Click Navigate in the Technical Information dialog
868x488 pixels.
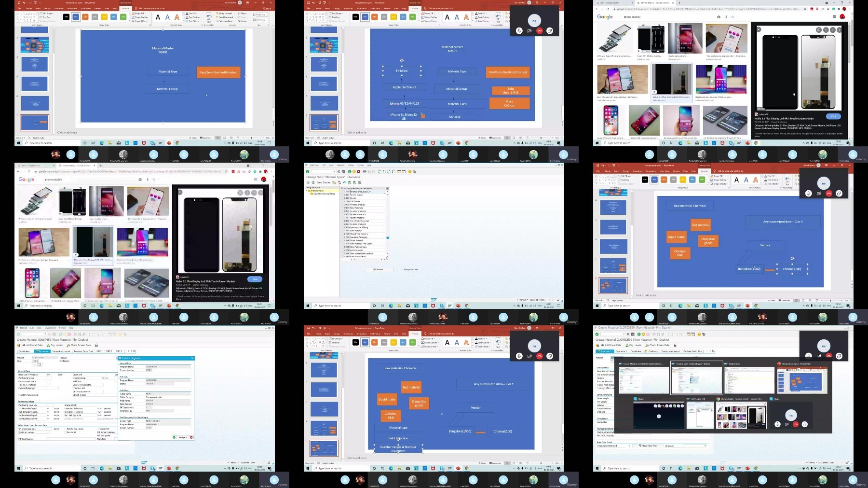(182, 437)
